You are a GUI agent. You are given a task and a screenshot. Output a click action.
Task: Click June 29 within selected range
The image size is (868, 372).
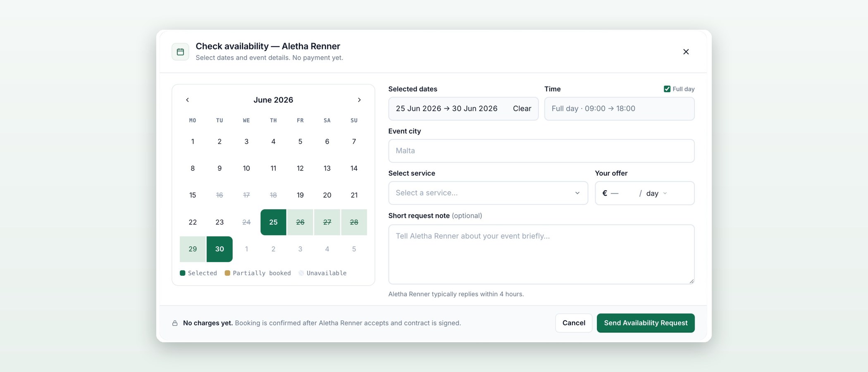click(x=193, y=249)
